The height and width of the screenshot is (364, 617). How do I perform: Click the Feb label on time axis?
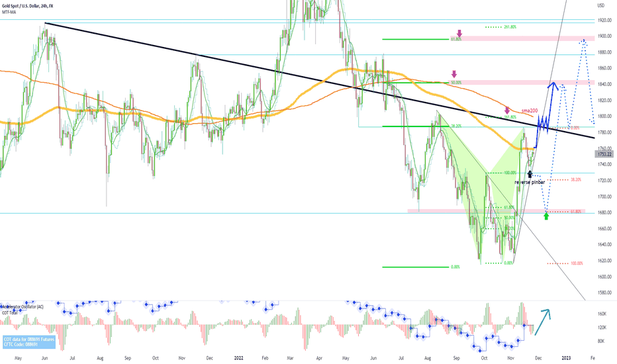point(265,358)
